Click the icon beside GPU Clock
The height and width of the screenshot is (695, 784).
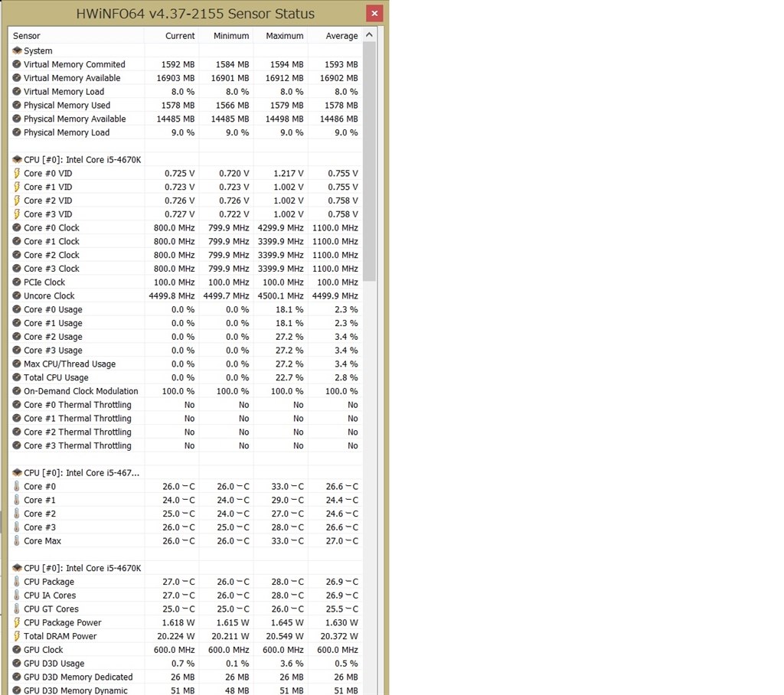[17, 650]
